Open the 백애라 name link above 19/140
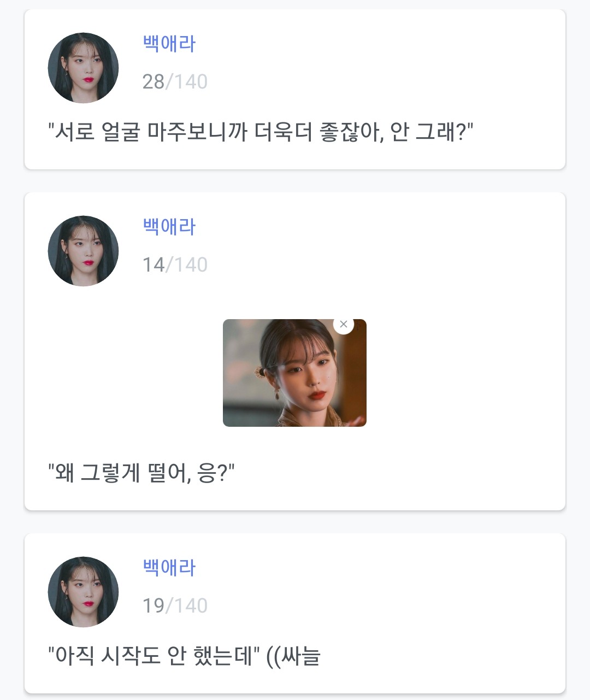 tap(169, 568)
